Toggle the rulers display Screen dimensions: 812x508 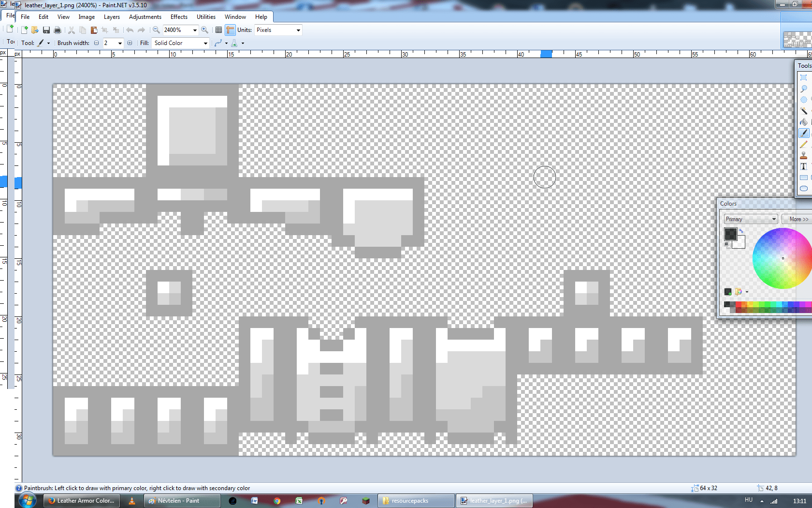(x=230, y=30)
